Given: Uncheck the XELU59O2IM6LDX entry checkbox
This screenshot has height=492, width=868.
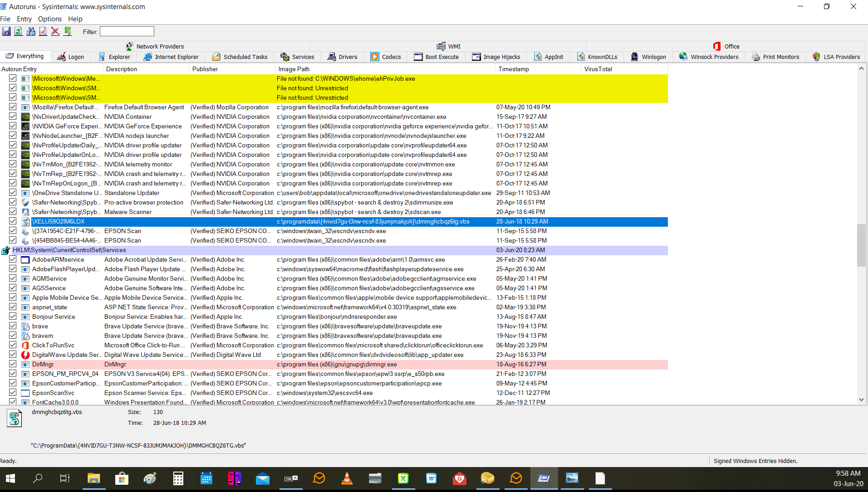Looking at the screenshot, I should coord(13,221).
